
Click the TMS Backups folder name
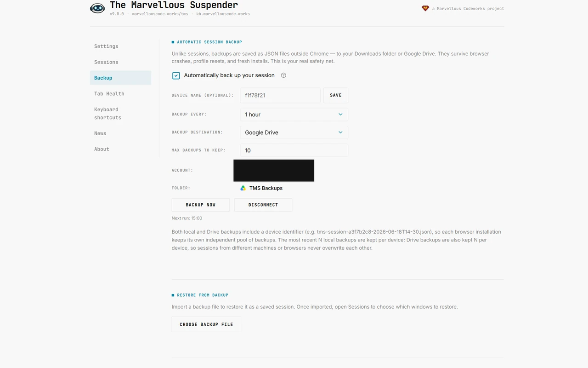coord(266,188)
